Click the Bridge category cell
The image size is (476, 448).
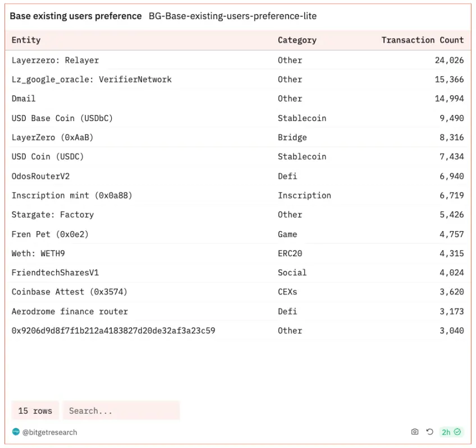[x=292, y=137]
